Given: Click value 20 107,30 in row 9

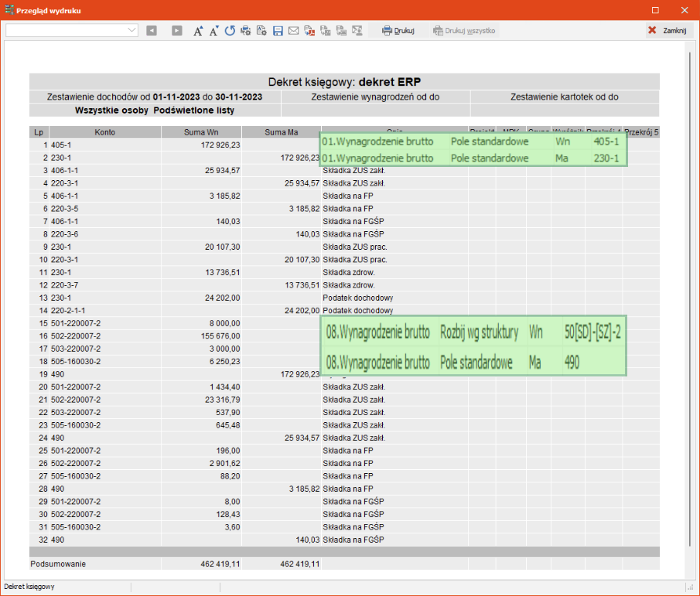Looking at the screenshot, I should [x=222, y=247].
